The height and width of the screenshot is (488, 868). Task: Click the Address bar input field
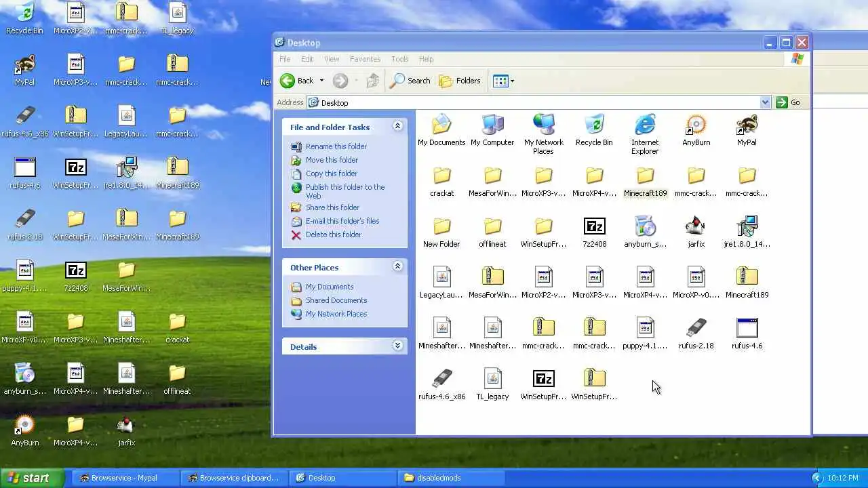click(x=533, y=102)
